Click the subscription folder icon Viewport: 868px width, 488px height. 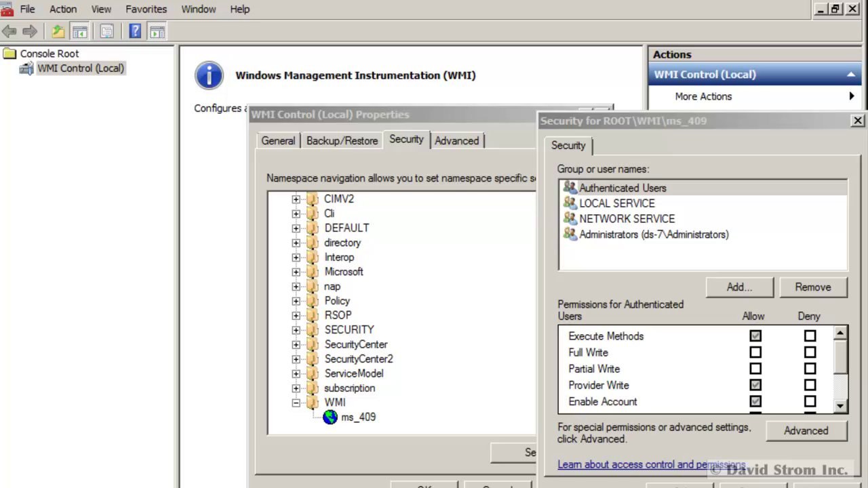pyautogui.click(x=313, y=388)
